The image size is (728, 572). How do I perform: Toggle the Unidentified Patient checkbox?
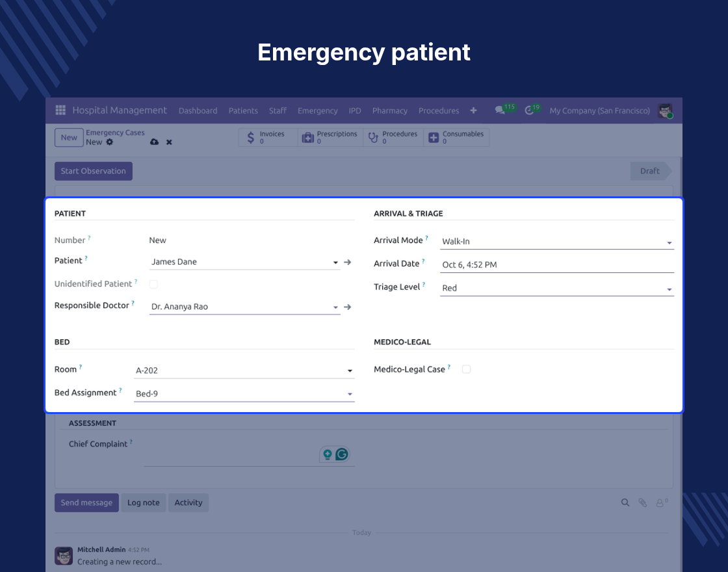153,284
